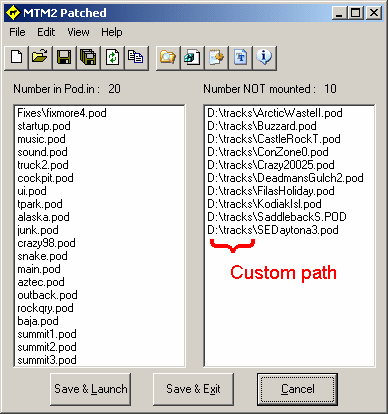Open the File menu
Viewport: 388px width, 414px height.
click(17, 32)
